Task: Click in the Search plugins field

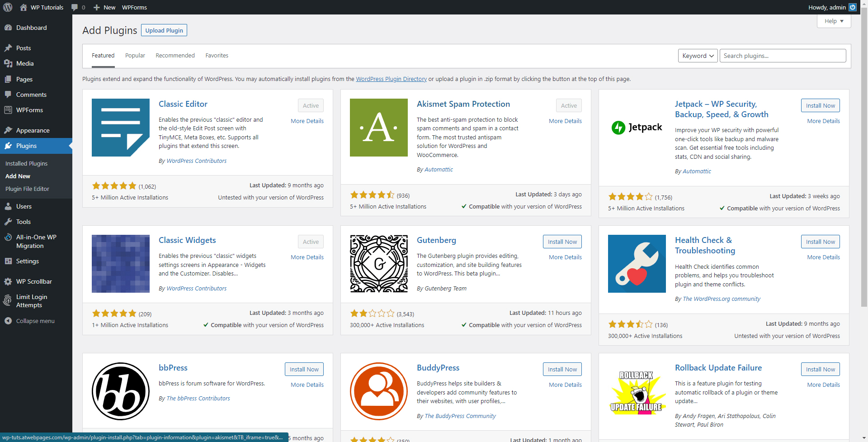Action: coord(783,56)
